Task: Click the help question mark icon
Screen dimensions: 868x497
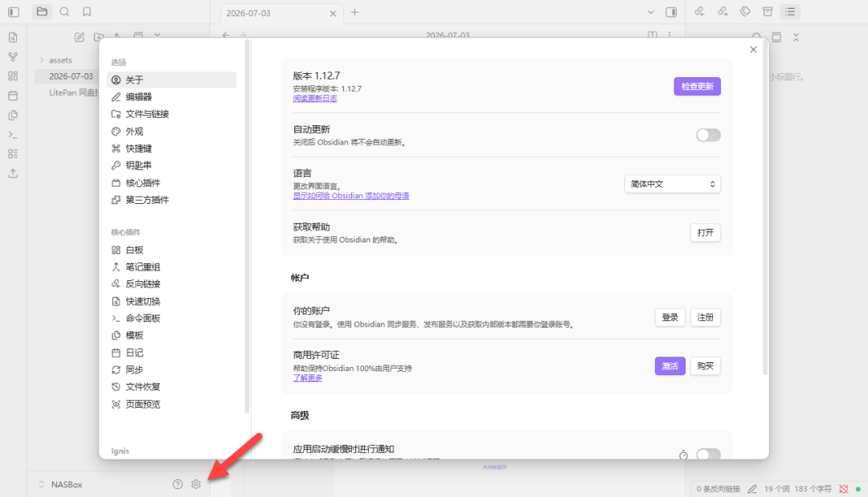Action: click(178, 484)
